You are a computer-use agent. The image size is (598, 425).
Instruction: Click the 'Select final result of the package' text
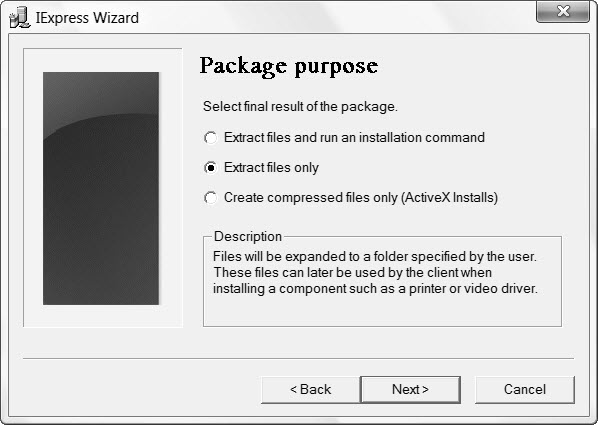click(x=300, y=106)
